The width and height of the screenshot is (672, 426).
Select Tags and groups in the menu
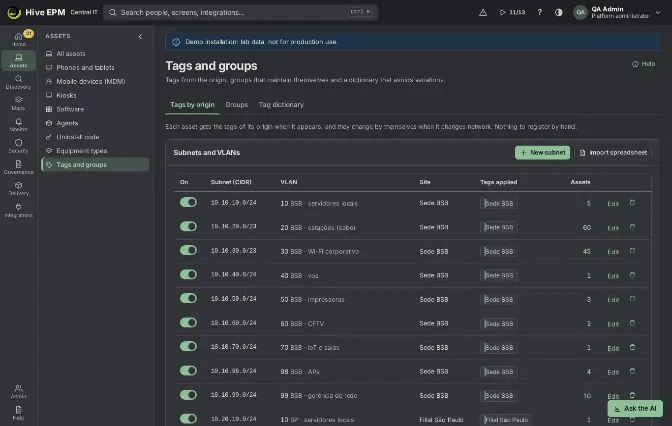click(x=95, y=165)
